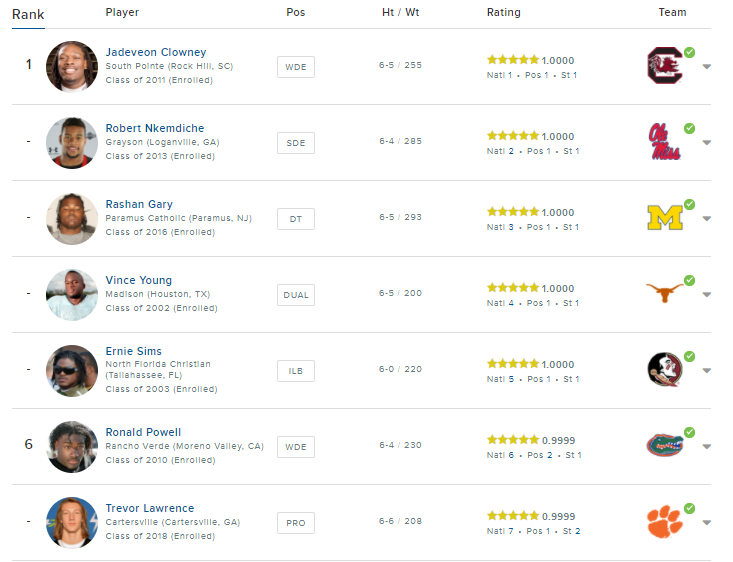Click the Ole Miss team logo
Viewport: 733px width, 562px height.
coord(664,142)
